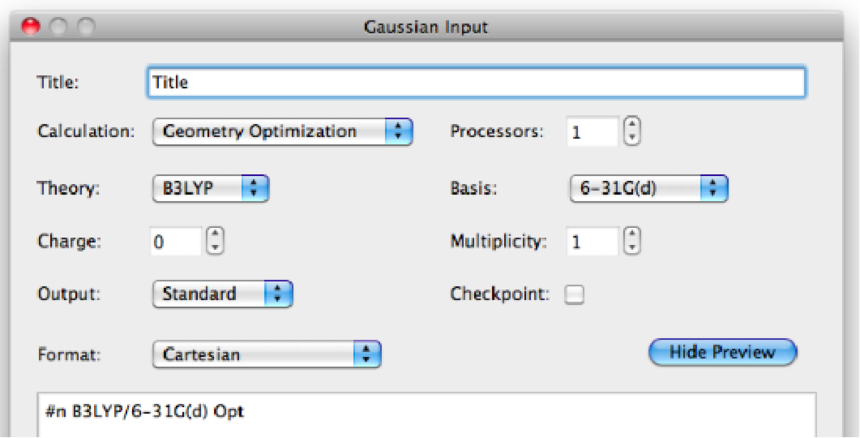The image size is (860, 438).
Task: Click the Multiplicity number field
Action: click(590, 241)
